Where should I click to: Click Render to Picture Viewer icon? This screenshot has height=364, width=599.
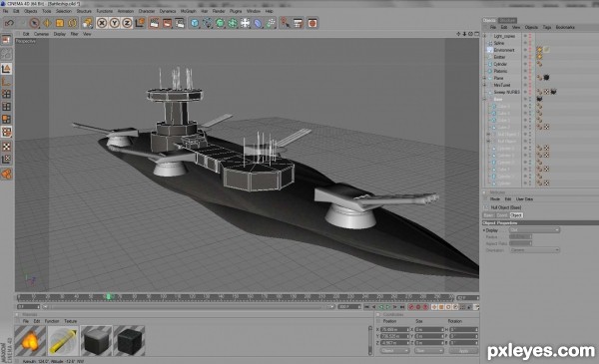click(x=167, y=23)
